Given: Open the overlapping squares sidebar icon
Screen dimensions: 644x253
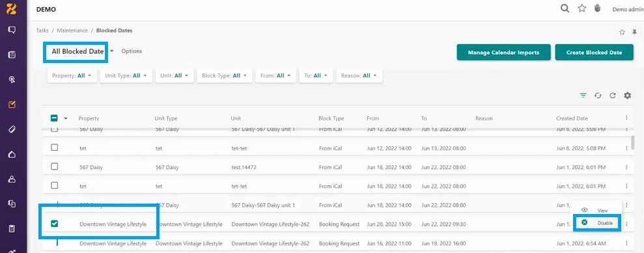Looking at the screenshot, I should (x=12, y=204).
